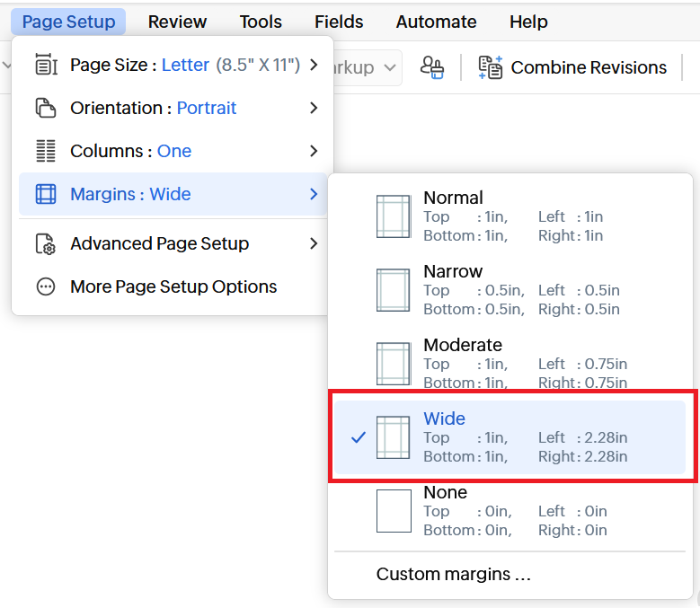Pick the None margins preset
The image size is (700, 608).
point(509,511)
